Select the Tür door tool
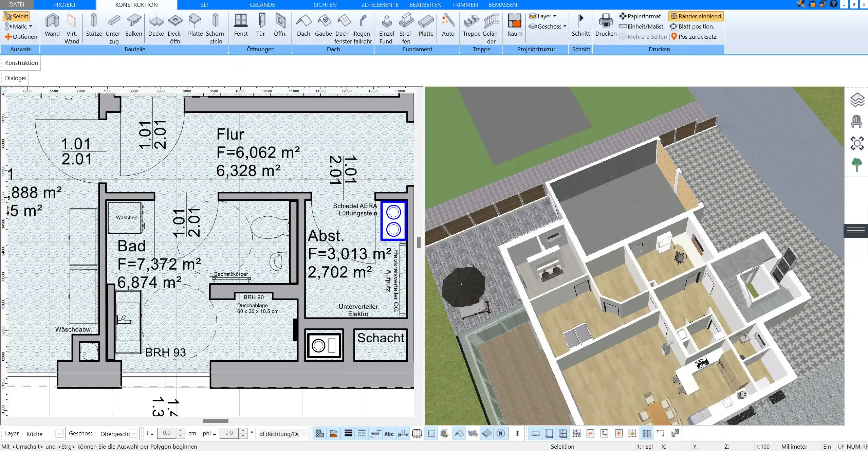868x451 pixels. [261, 25]
